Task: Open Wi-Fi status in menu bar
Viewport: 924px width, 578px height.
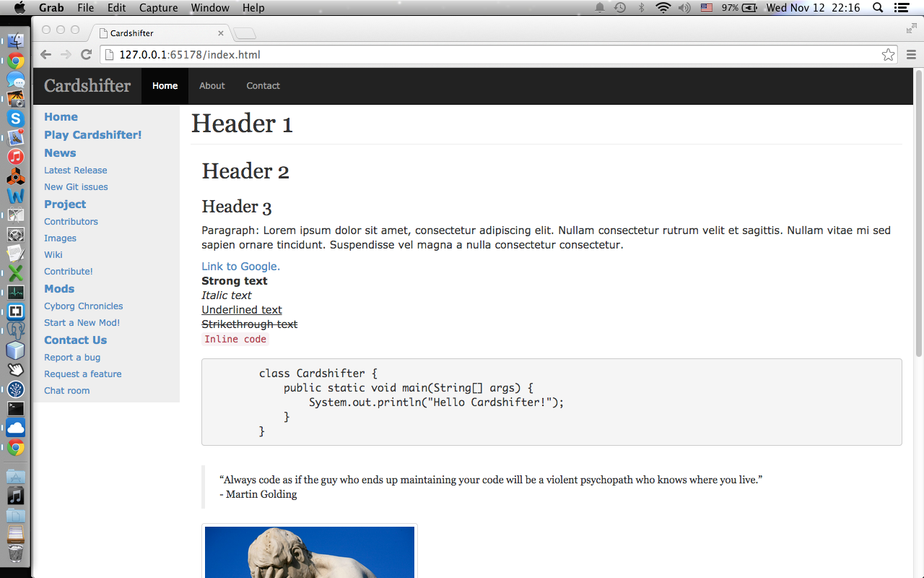Action: click(x=663, y=8)
